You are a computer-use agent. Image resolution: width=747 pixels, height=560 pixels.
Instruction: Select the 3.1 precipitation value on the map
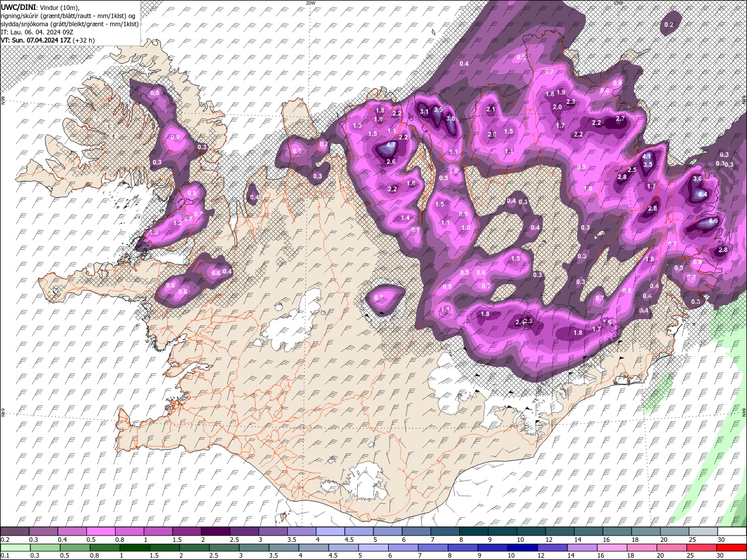coord(424,112)
